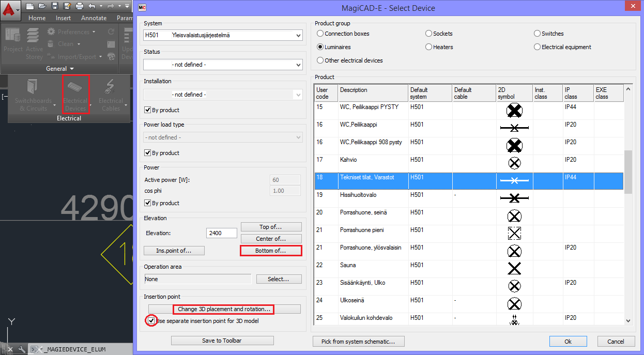Expand the Clean dropdown arrow
The width and height of the screenshot is (644, 355).
click(78, 44)
